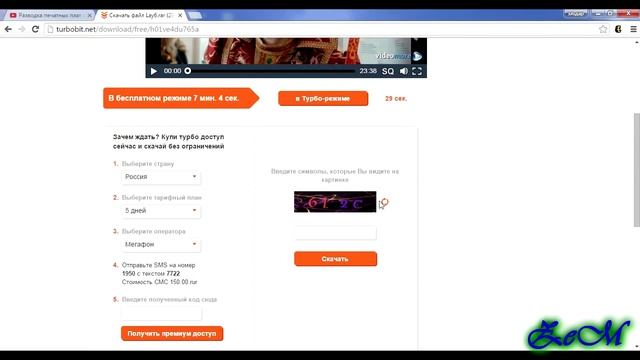This screenshot has width=640, height=360.
Task: Click the 29 сек. countdown text
Action: tap(396, 98)
